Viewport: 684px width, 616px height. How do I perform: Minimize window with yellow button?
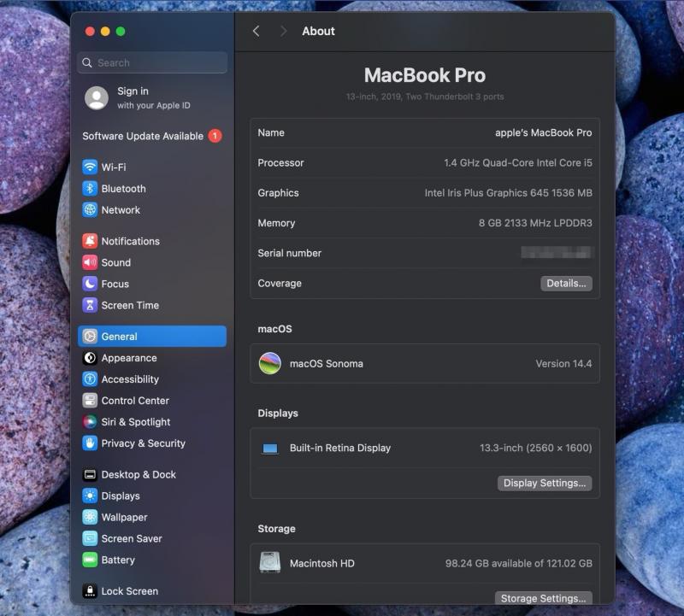coord(105,32)
